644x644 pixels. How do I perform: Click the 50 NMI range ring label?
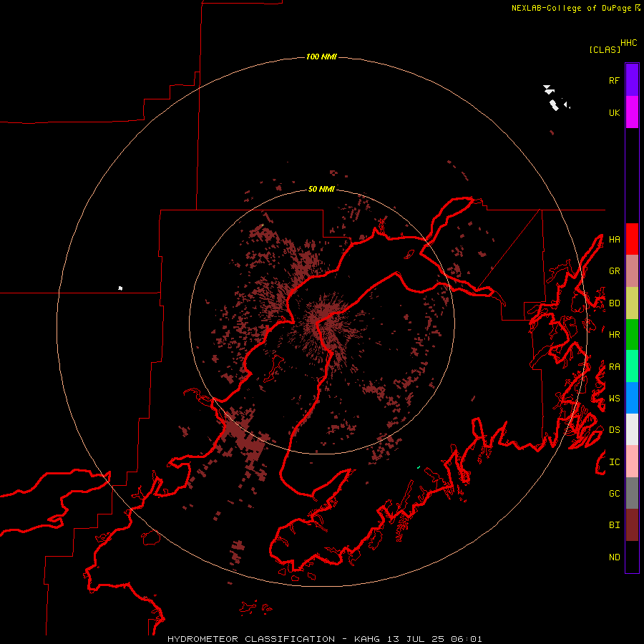pyautogui.click(x=321, y=189)
